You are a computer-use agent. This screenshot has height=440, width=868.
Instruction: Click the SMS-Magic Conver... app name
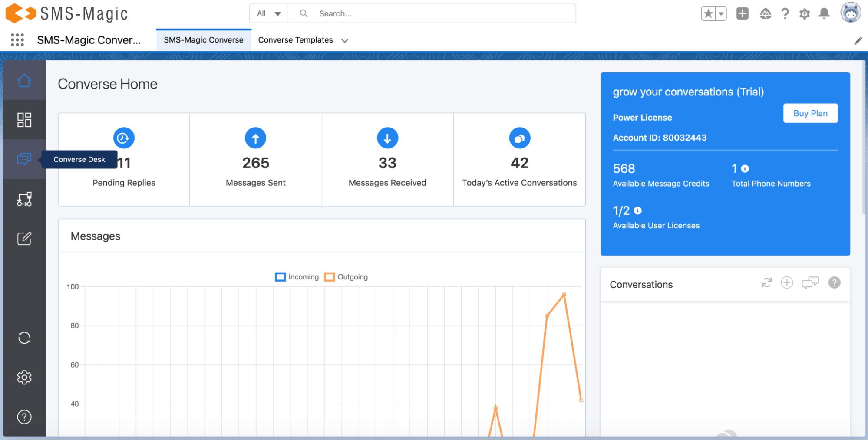tap(89, 40)
